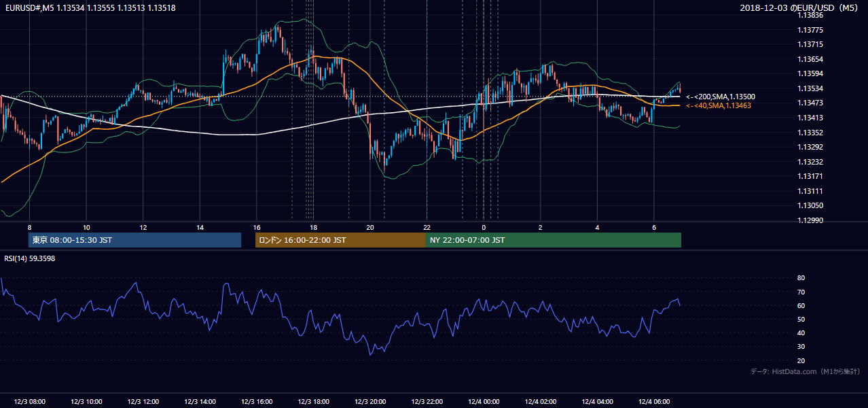Click bottom time label 12/3 12:00

coord(143,402)
